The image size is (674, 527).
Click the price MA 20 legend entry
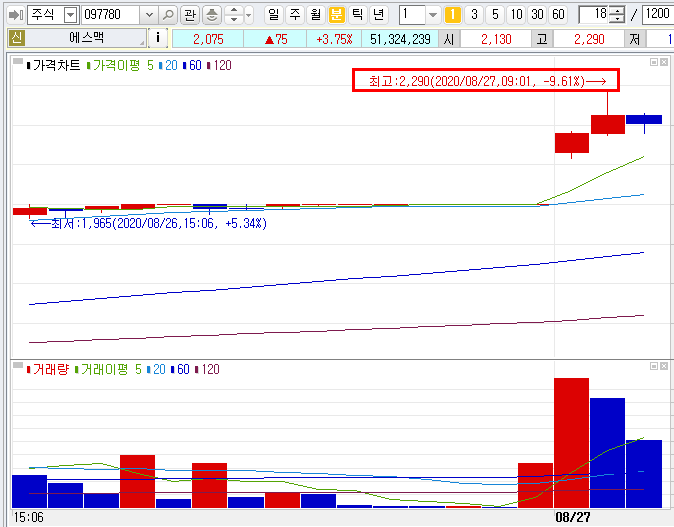(x=168, y=65)
